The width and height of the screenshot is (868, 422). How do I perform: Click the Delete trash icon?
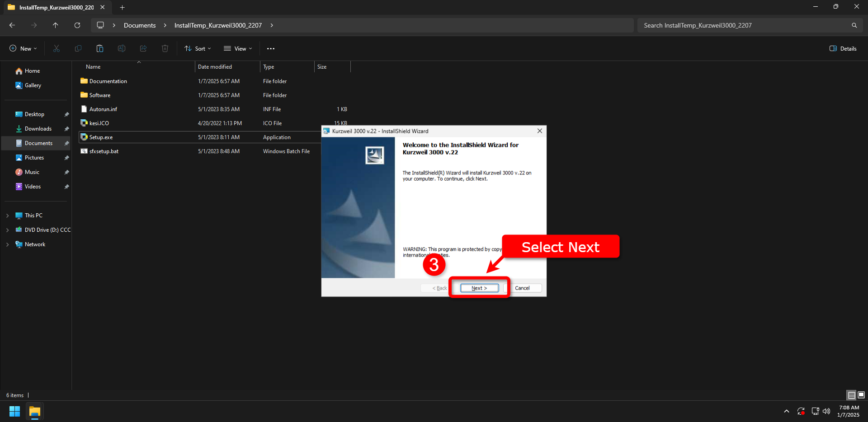pyautogui.click(x=165, y=48)
